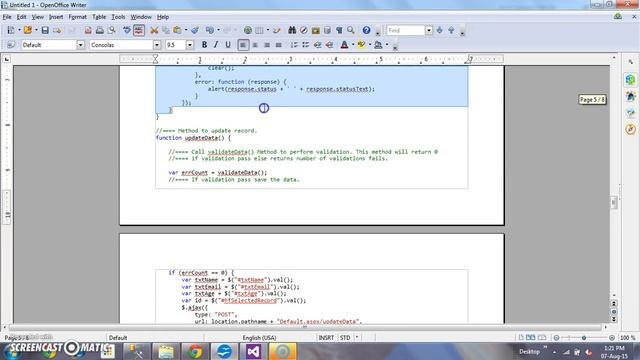Click the STD selection-mode status field
Viewport: 640px width, 360px height.
click(345, 338)
